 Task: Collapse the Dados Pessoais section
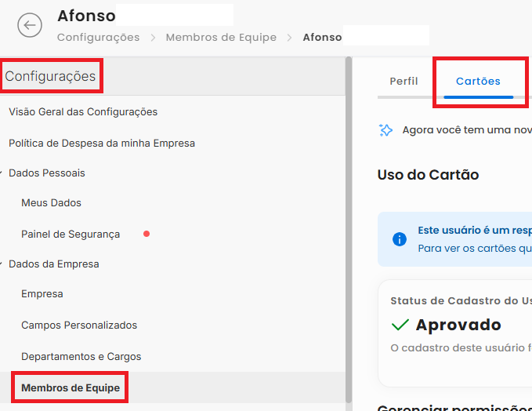[3, 173]
